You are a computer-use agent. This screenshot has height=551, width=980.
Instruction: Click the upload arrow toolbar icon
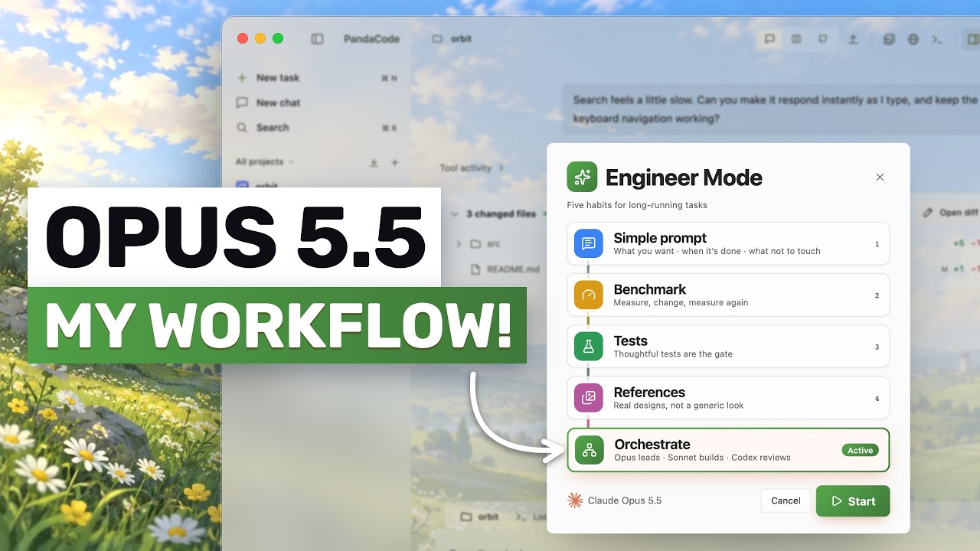(x=853, y=39)
